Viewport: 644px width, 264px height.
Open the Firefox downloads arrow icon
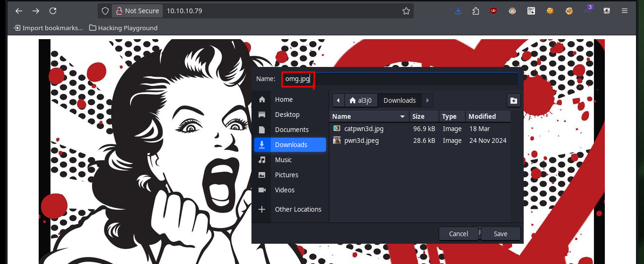coord(458,11)
